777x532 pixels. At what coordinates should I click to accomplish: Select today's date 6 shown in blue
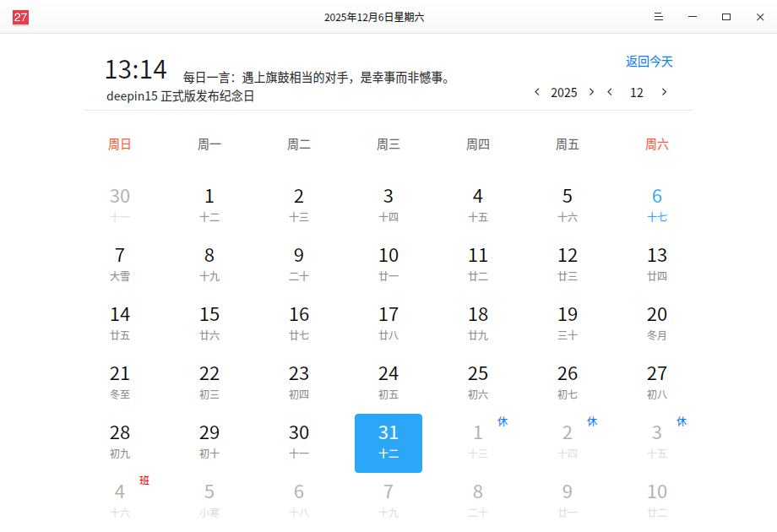[x=657, y=205]
